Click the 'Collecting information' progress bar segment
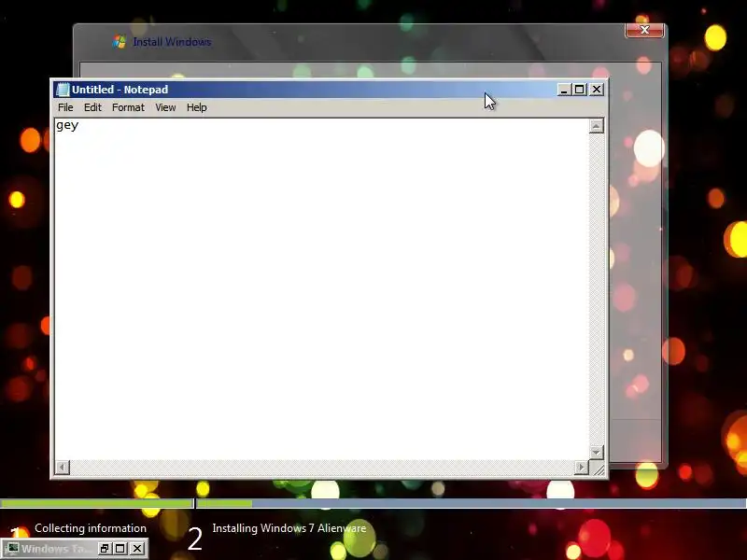The image size is (747, 560). click(96, 503)
